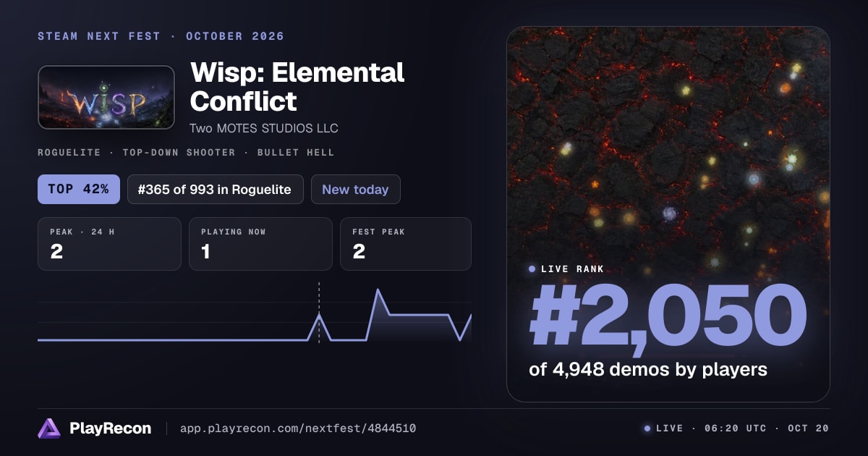
Task: Click the New today badge
Action: [x=355, y=190]
